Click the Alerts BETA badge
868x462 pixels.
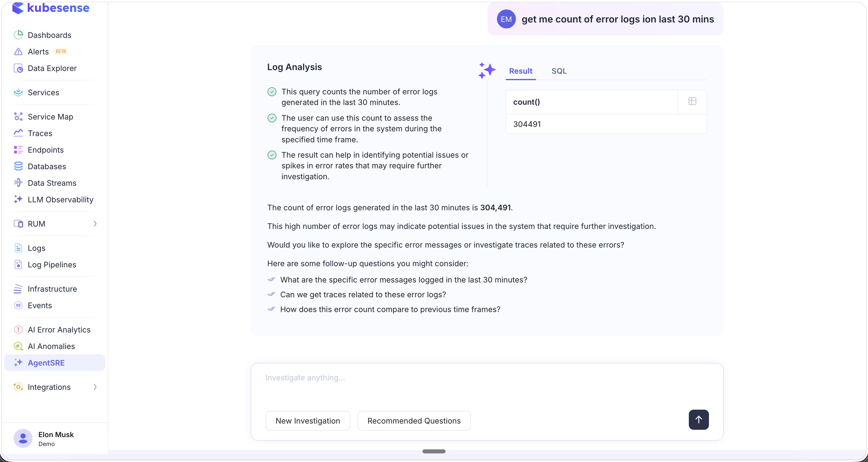61,51
